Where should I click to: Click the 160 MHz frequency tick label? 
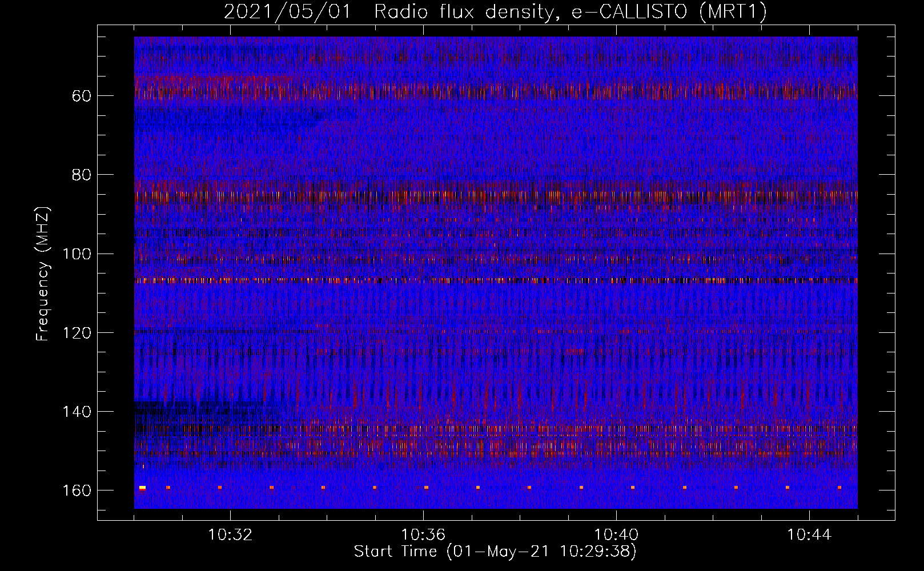pyautogui.click(x=77, y=490)
